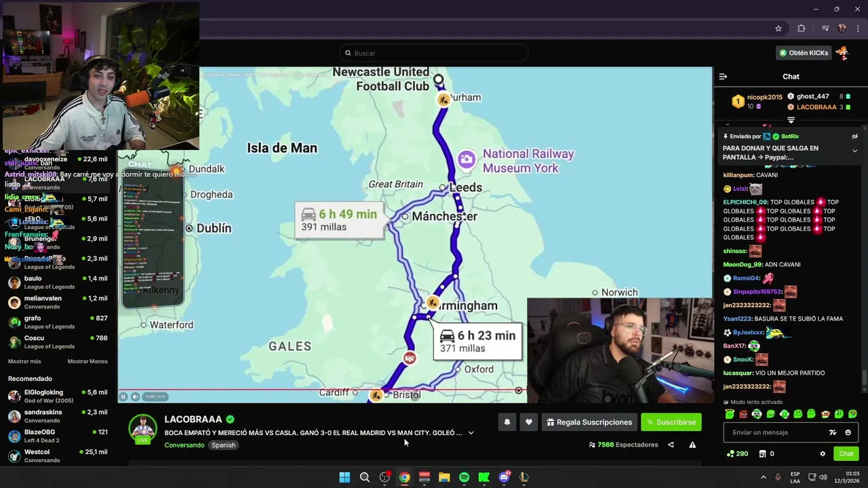Click the chat scrollbar thumb
The image size is (868, 488).
coord(864,378)
